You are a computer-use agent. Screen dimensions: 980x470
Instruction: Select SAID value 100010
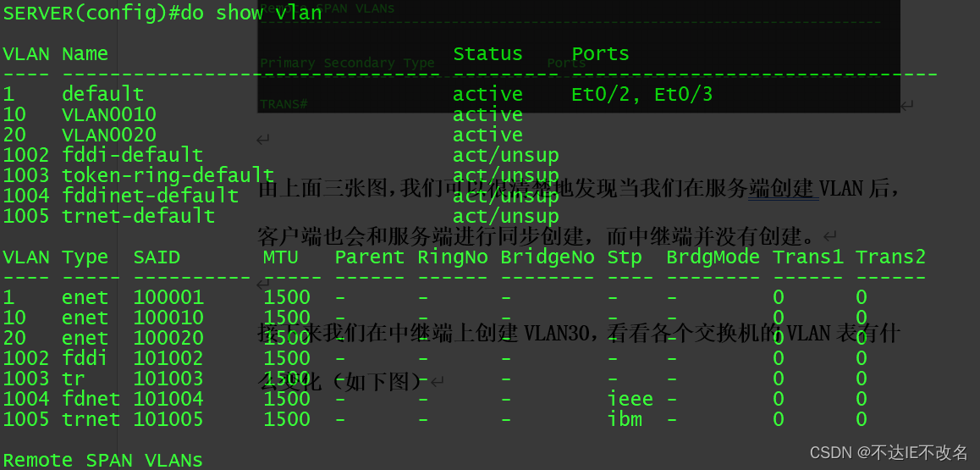[168, 318]
